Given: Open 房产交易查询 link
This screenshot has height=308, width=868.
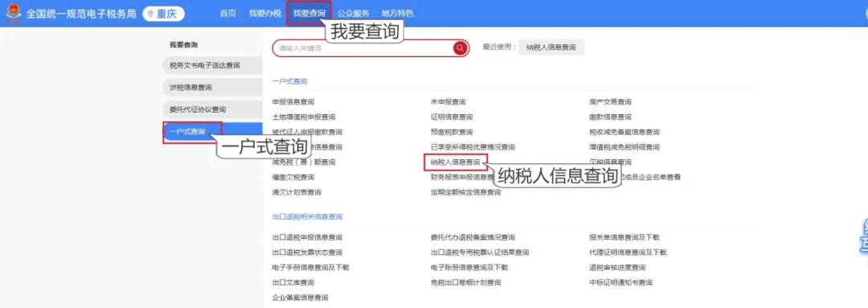Looking at the screenshot, I should tap(610, 102).
